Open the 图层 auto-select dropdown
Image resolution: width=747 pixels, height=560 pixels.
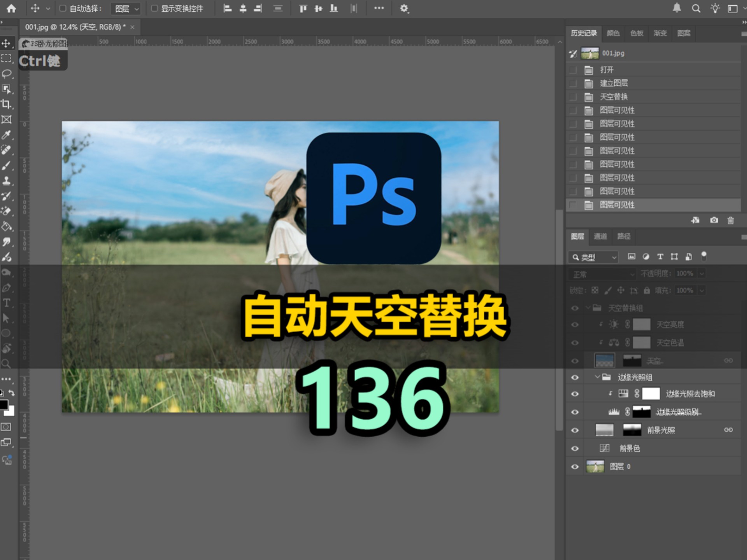click(125, 9)
